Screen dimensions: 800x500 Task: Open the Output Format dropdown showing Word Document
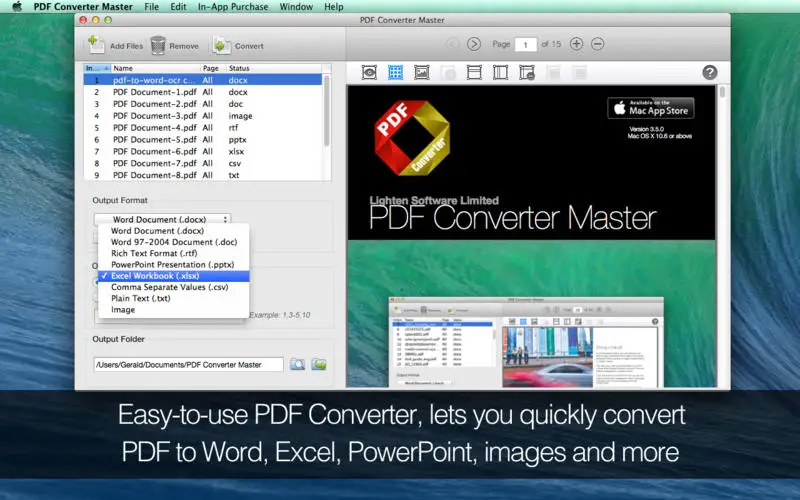click(162, 219)
